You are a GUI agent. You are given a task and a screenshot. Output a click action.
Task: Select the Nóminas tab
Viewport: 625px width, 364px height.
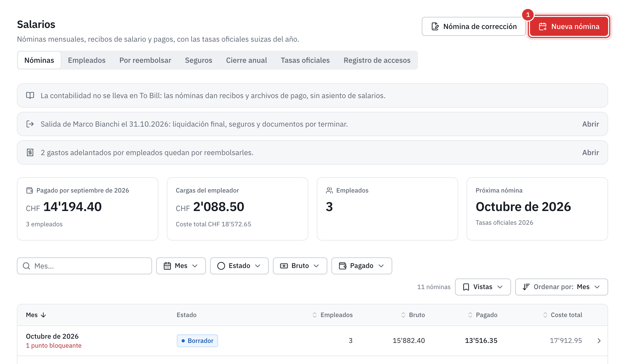click(39, 60)
